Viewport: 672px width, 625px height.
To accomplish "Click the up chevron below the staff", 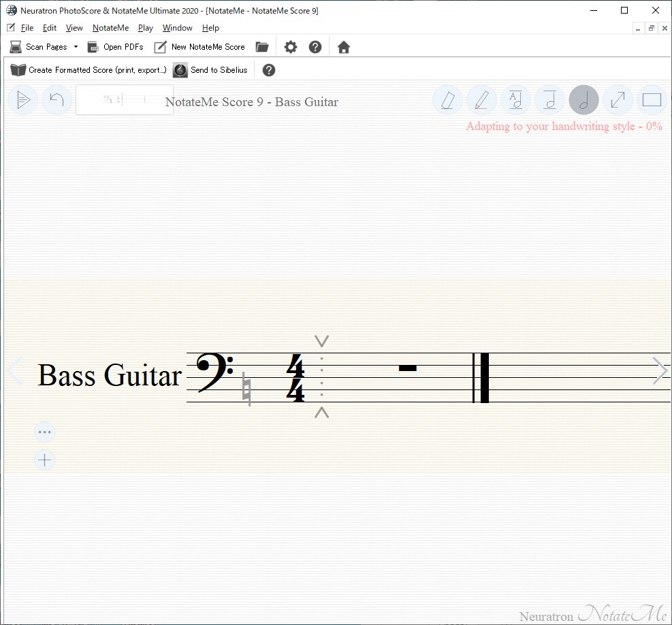I will click(x=322, y=413).
